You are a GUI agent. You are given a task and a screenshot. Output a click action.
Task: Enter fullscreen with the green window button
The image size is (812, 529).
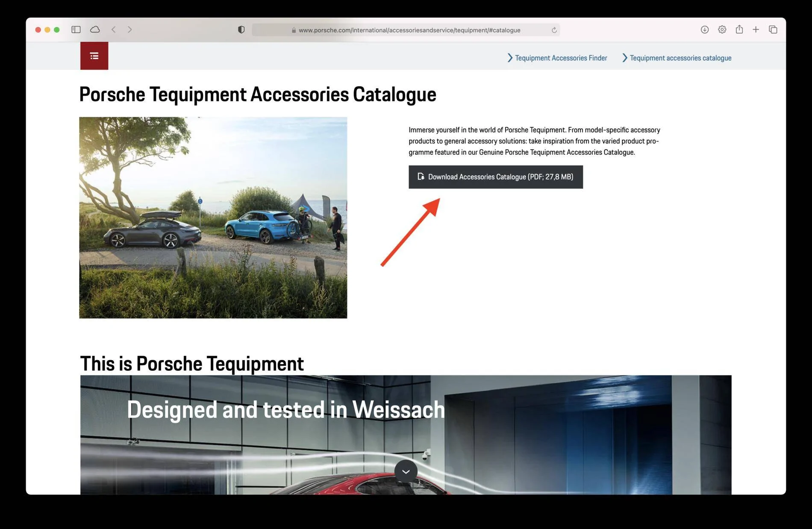(x=57, y=30)
